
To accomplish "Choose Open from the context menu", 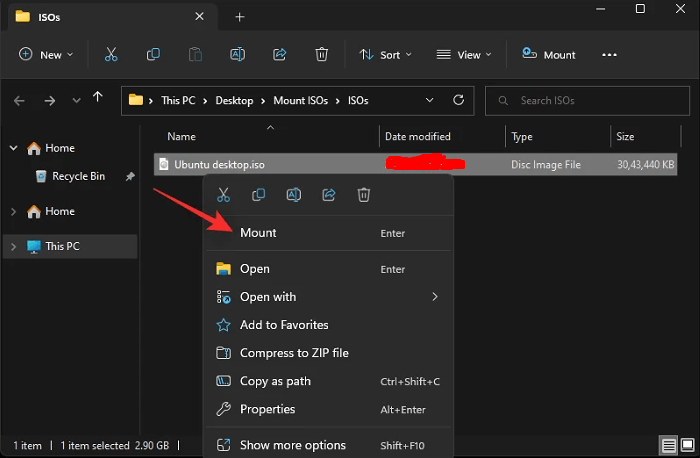I will tap(329, 269).
